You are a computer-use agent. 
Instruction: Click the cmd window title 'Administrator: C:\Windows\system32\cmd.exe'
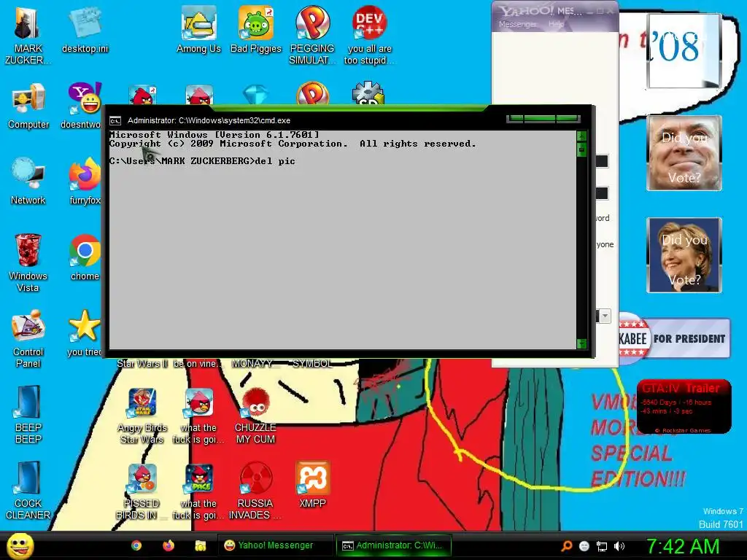(x=209, y=120)
